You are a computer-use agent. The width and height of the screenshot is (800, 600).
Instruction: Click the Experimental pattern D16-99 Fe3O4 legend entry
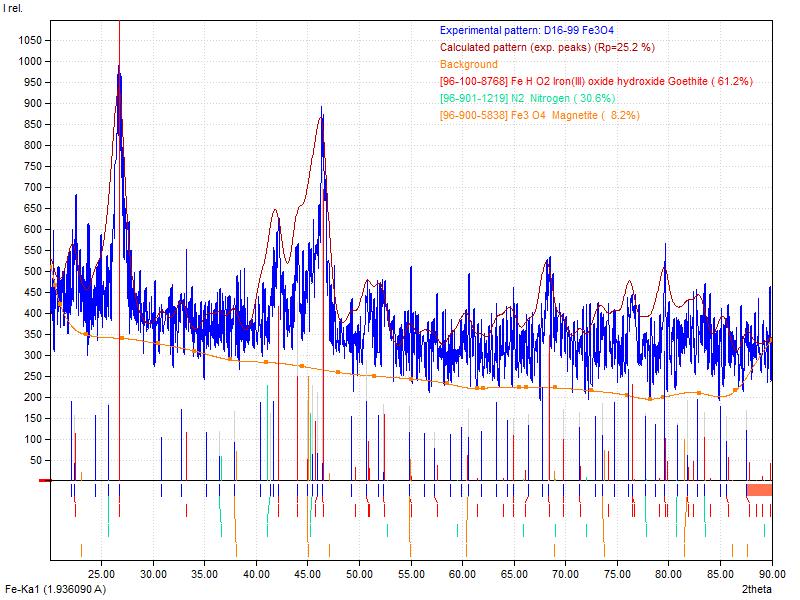point(527,30)
